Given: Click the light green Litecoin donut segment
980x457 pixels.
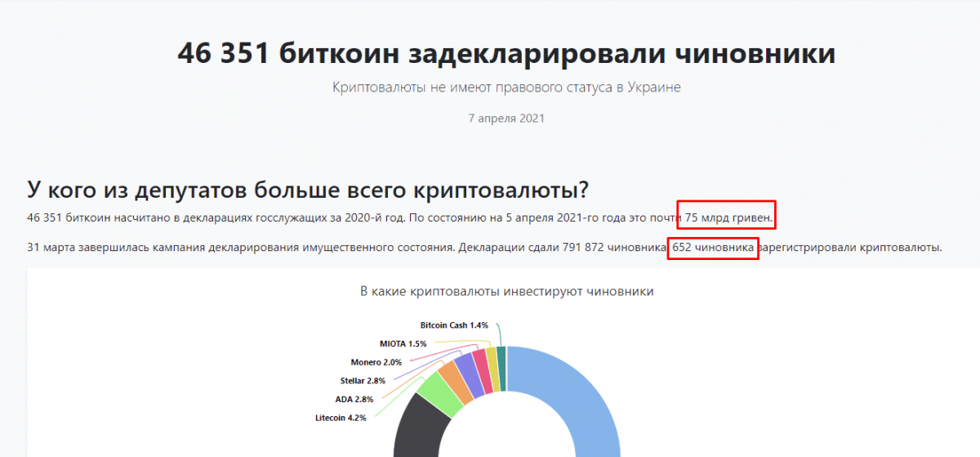Looking at the screenshot, I should tap(439, 392).
